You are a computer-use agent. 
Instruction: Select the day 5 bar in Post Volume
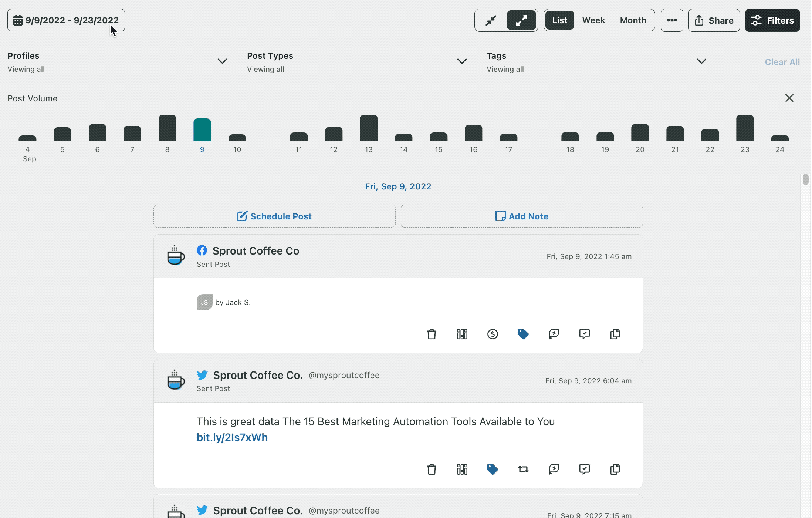click(62, 134)
